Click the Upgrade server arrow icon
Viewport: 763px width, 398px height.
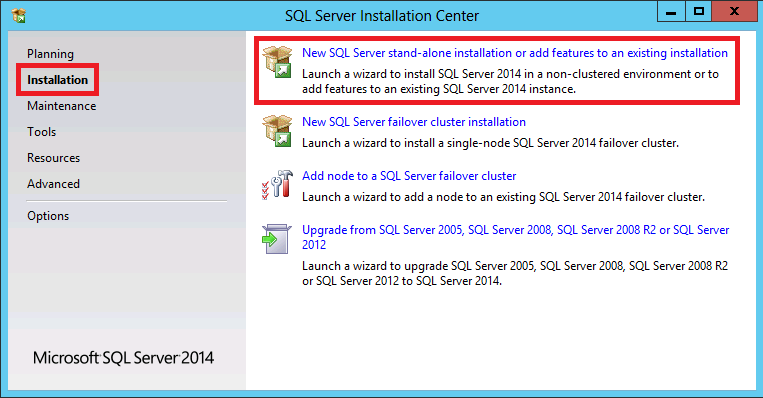click(276, 238)
